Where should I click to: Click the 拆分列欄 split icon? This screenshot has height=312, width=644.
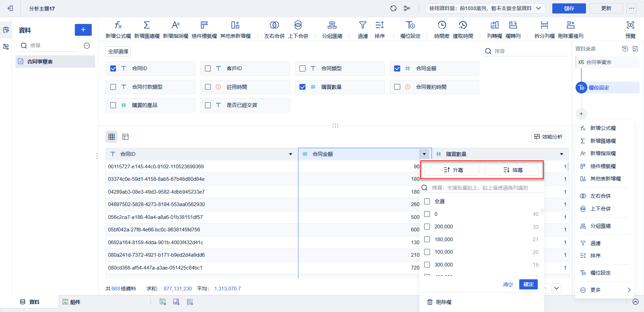tap(544, 29)
